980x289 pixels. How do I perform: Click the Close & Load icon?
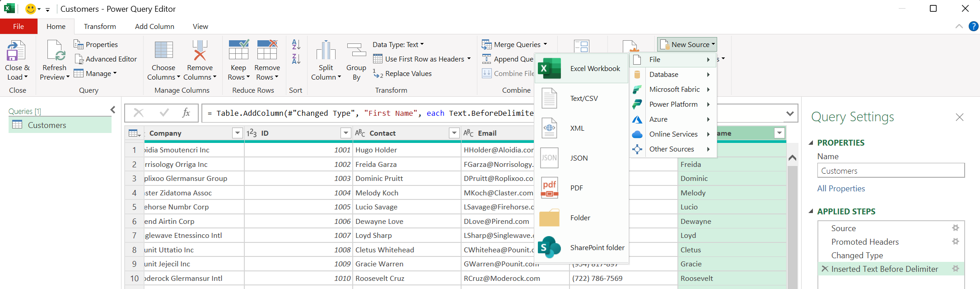17,51
